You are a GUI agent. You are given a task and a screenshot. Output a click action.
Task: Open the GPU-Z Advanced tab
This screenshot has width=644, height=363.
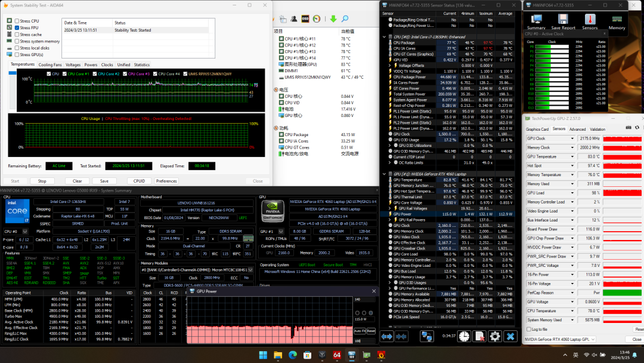577,129
